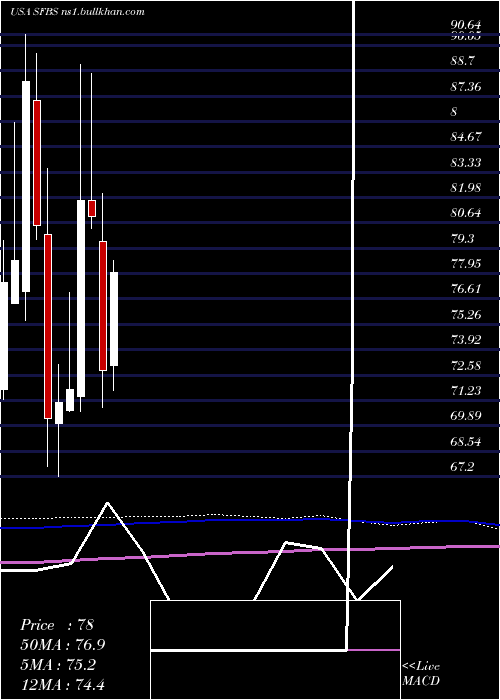
Task: Click the tallest white candlestick body
Action: (x=26, y=187)
